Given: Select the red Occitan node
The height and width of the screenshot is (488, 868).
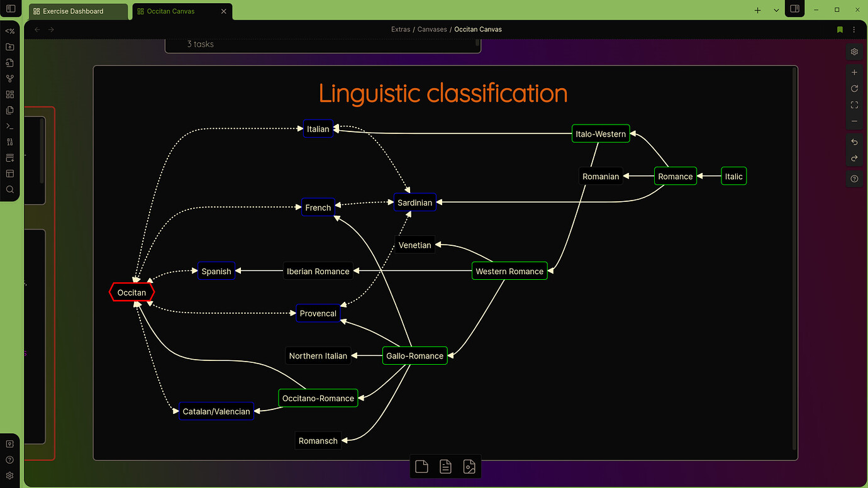Looking at the screenshot, I should click(x=131, y=292).
